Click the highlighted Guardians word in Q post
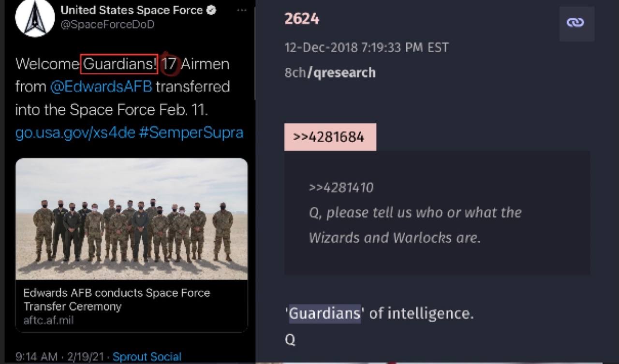This screenshot has height=364, width=619. pyautogui.click(x=325, y=313)
